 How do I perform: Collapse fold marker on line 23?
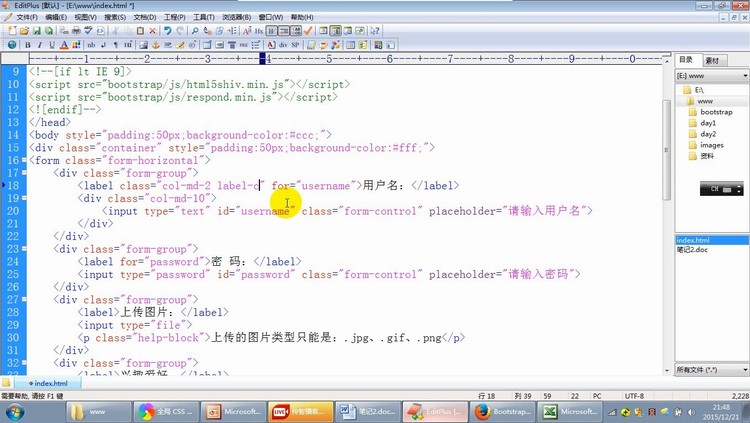tap(24, 249)
